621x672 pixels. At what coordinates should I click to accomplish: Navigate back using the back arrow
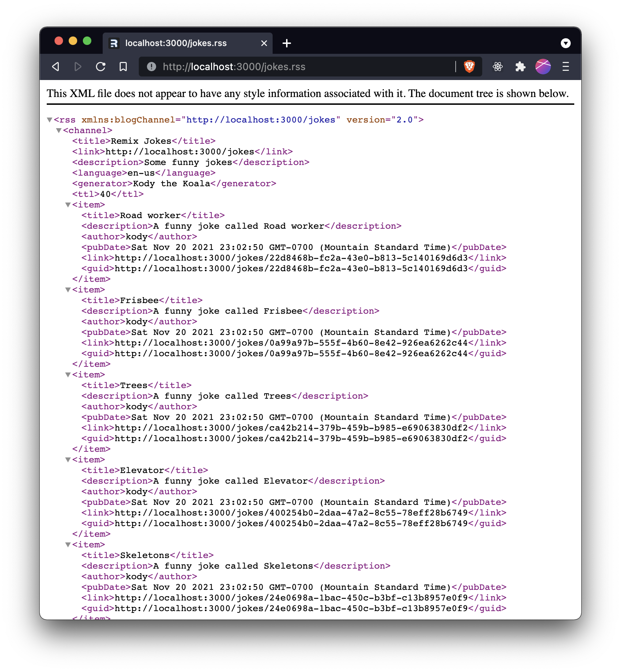tap(55, 67)
